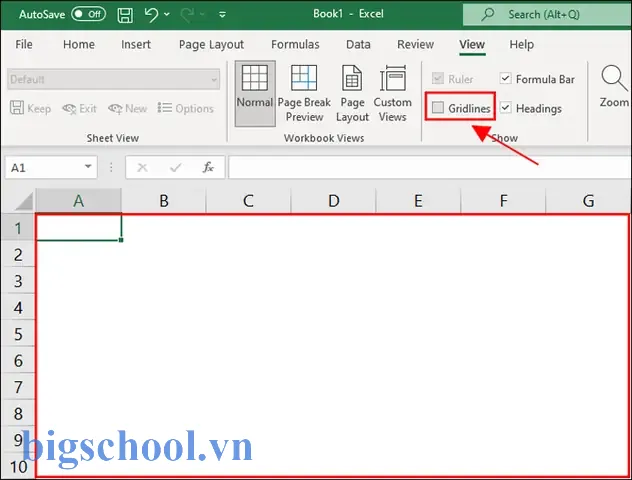Select column A header
The height and width of the screenshot is (480, 632).
coord(79,201)
